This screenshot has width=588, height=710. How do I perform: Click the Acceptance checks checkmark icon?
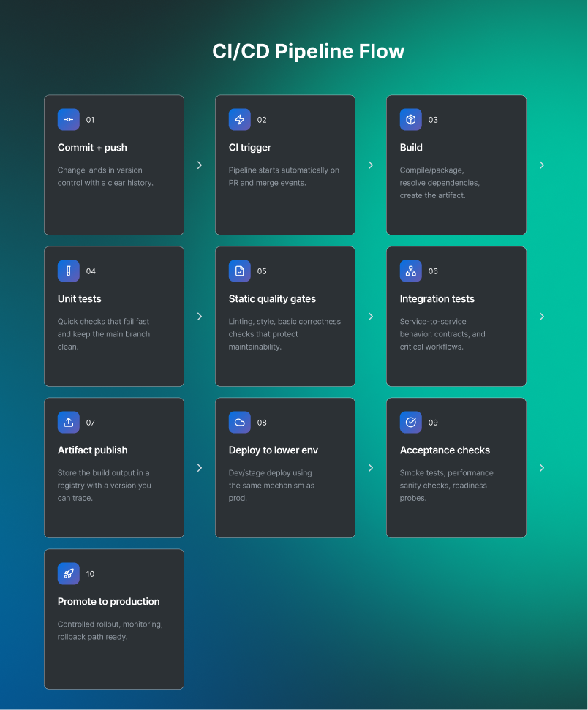(x=411, y=423)
